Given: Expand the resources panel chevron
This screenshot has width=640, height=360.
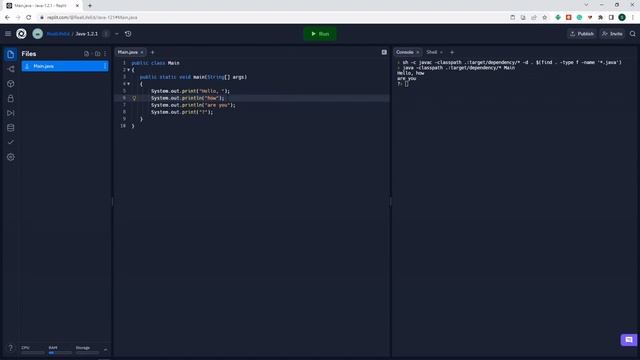Looking at the screenshot, I should coord(105,350).
